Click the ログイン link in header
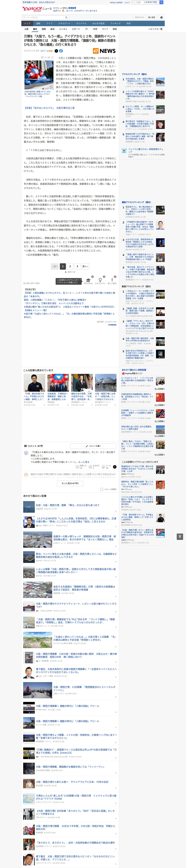 [x=57, y=11]
